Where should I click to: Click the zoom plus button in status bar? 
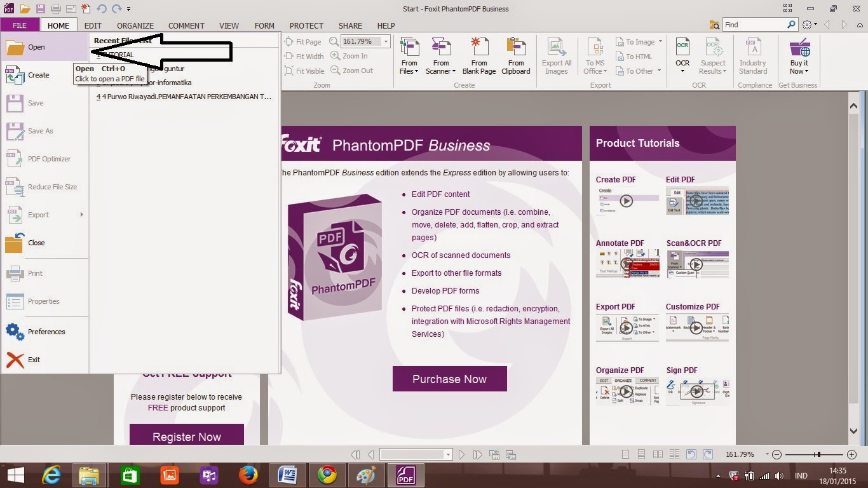pyautogui.click(x=852, y=454)
